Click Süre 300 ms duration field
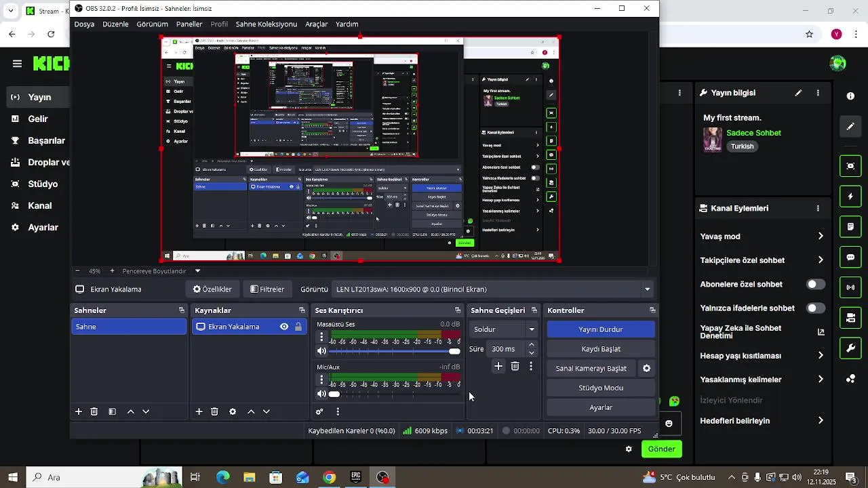868x488 pixels. pos(512,349)
